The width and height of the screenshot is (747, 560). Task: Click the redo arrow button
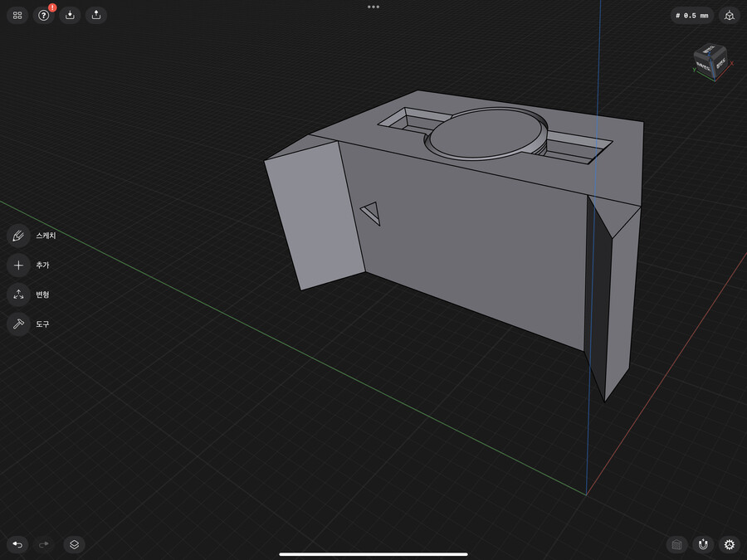tap(44, 544)
